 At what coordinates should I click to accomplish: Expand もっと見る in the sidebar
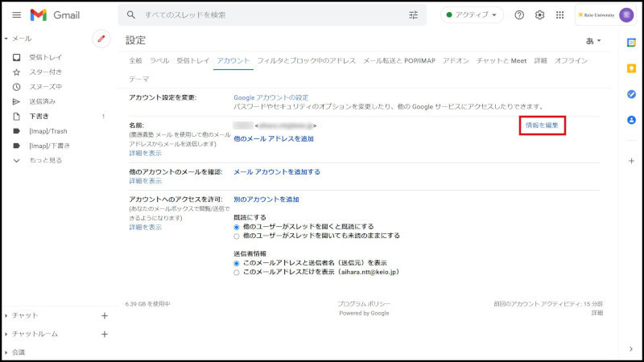pos(45,160)
